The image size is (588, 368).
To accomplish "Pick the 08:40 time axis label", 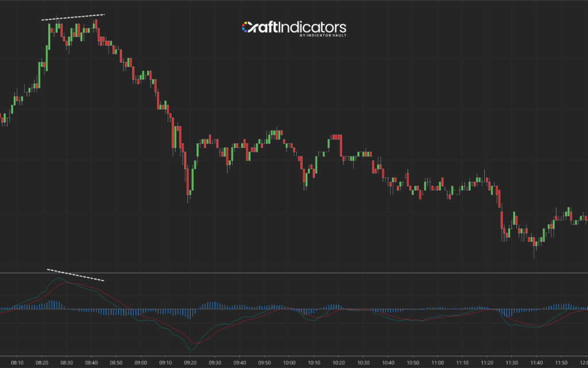I will [x=91, y=363].
